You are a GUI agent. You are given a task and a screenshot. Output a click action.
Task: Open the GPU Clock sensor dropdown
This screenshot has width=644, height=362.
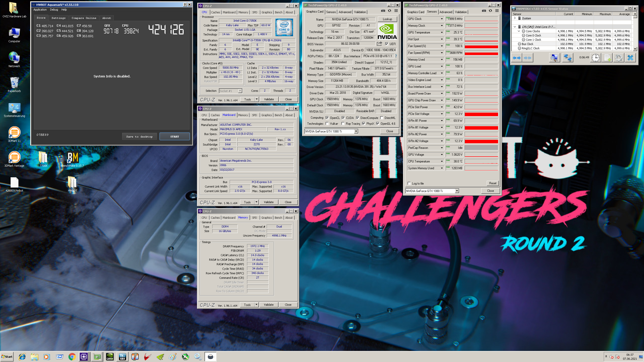442,19
